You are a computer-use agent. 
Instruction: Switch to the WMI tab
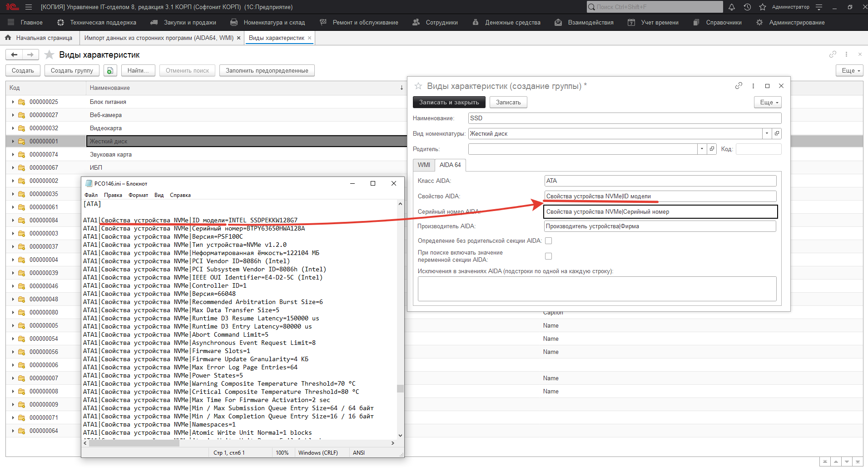pyautogui.click(x=424, y=165)
